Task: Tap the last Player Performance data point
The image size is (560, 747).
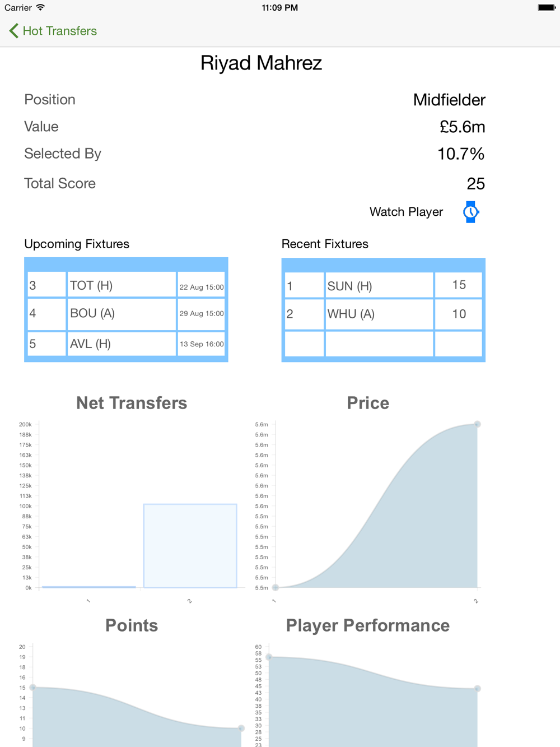Action: click(478, 688)
